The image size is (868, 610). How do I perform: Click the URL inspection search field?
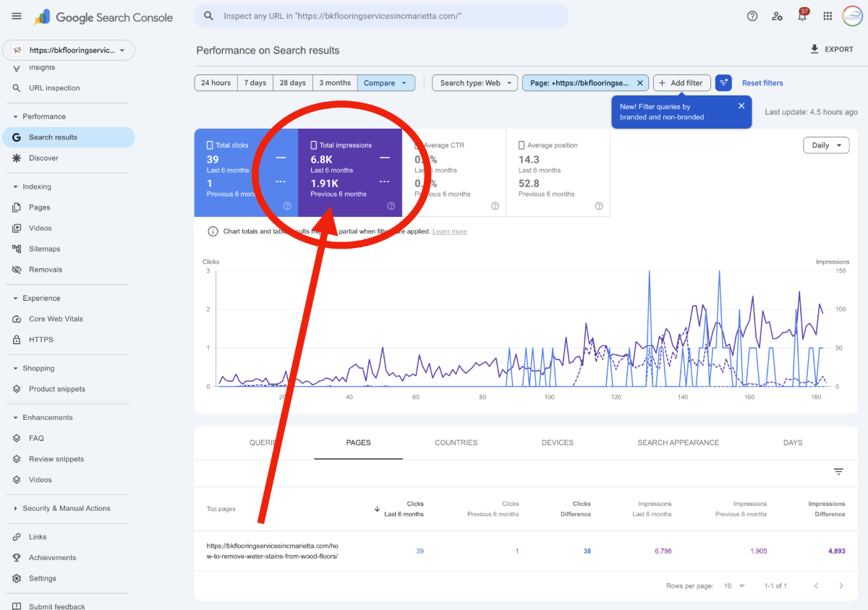click(381, 16)
